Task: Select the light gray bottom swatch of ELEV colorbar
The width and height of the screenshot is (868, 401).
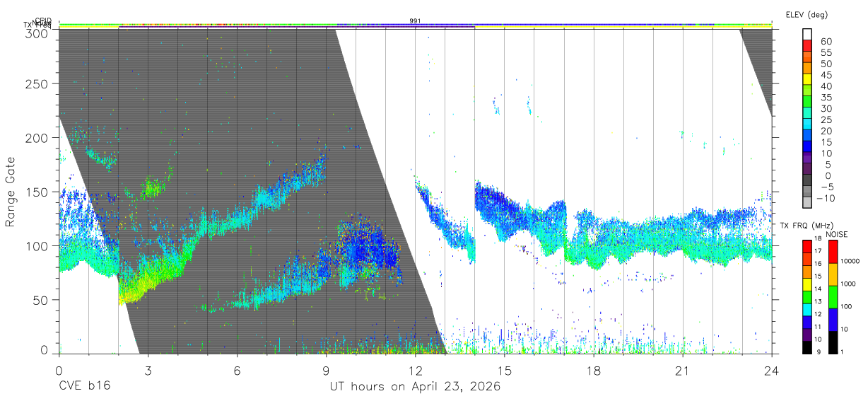Action: [x=807, y=203]
